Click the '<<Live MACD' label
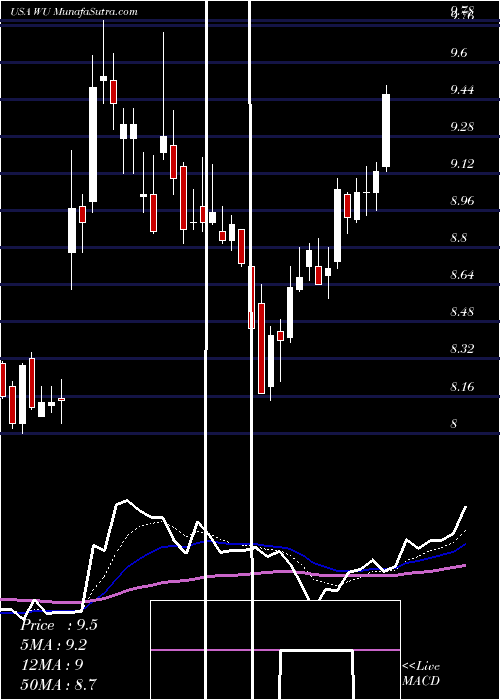 coord(421,674)
